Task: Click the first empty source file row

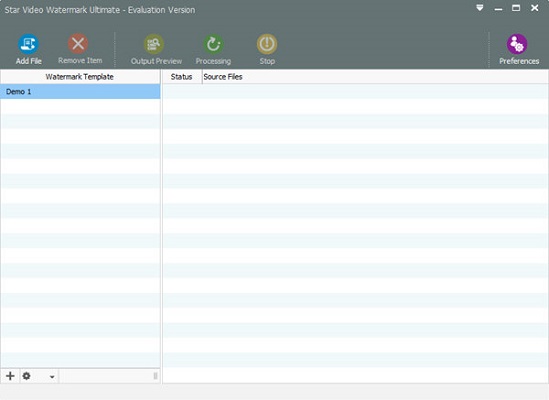Action: click(x=355, y=91)
